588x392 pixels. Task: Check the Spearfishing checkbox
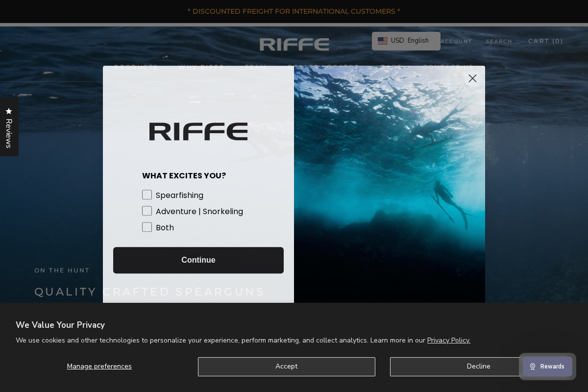point(147,195)
